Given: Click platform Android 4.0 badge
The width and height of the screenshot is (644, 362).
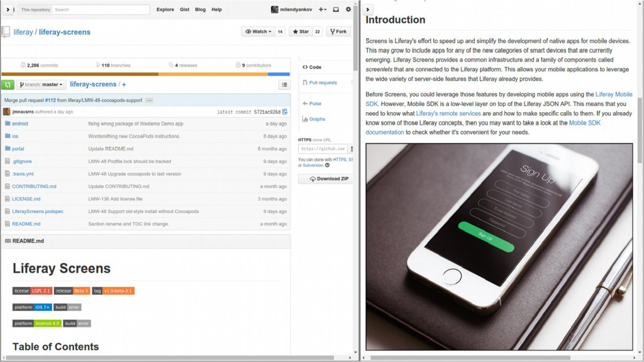Looking at the screenshot, I should pos(37,324).
